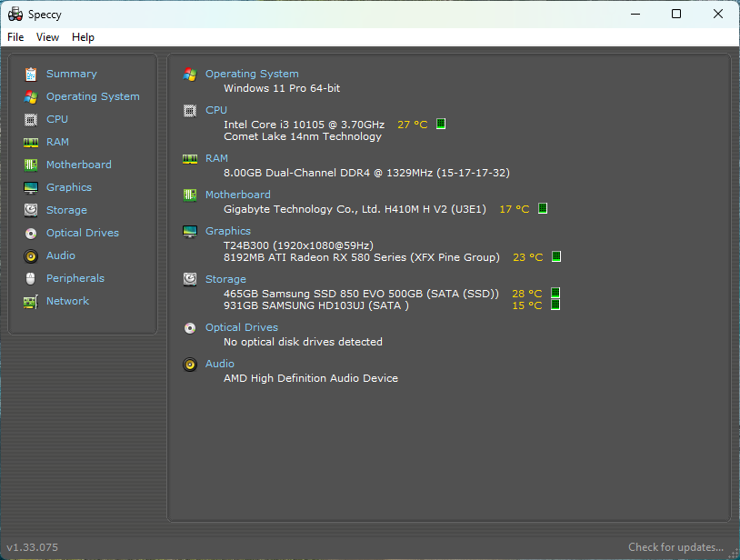The height and width of the screenshot is (560, 740).
Task: Click the CPU chip icon in sidebar
Action: click(31, 119)
